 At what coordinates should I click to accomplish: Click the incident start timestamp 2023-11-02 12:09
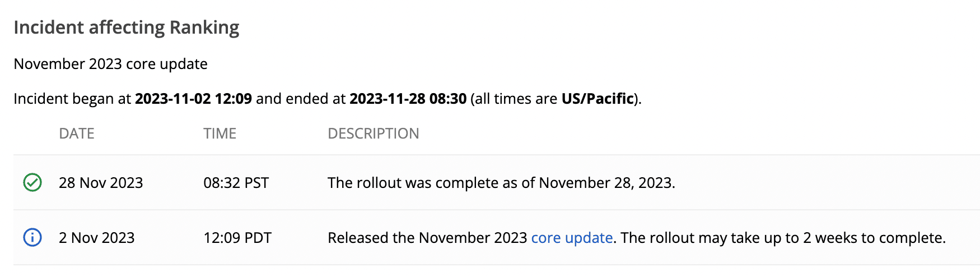tap(193, 99)
